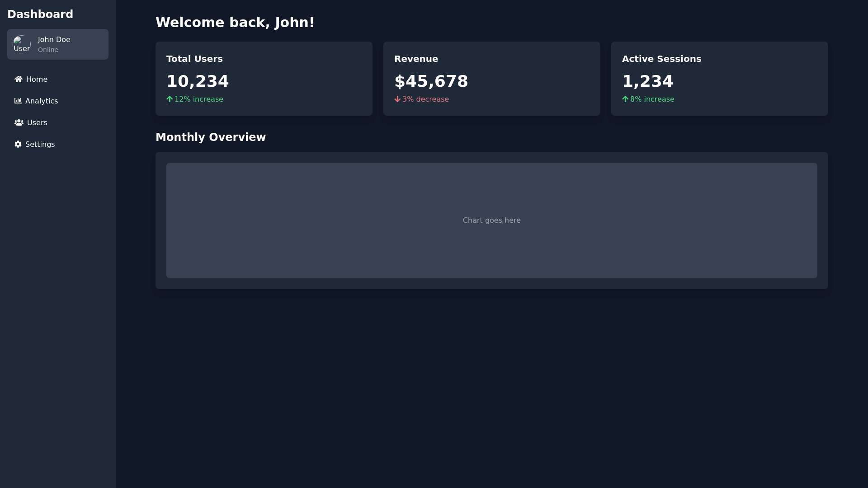Viewport: 868px width, 488px height.
Task: Click the Users group icon
Action: (19, 122)
